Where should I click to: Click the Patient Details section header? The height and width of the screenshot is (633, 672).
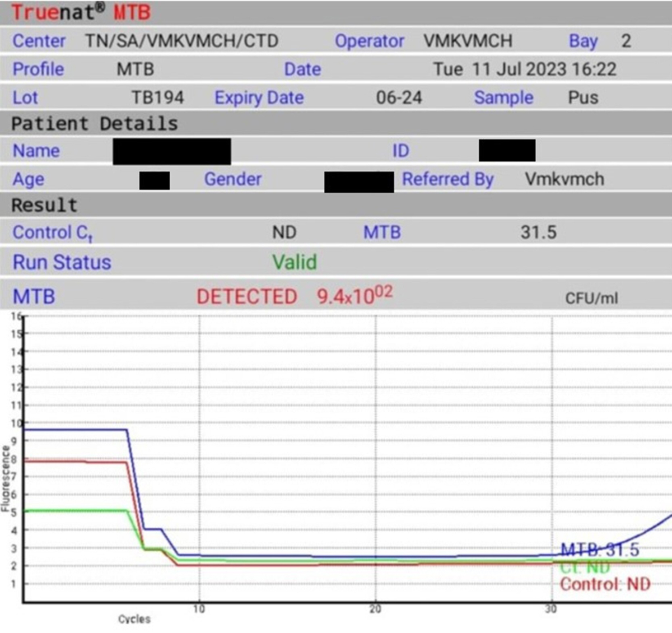point(94,124)
